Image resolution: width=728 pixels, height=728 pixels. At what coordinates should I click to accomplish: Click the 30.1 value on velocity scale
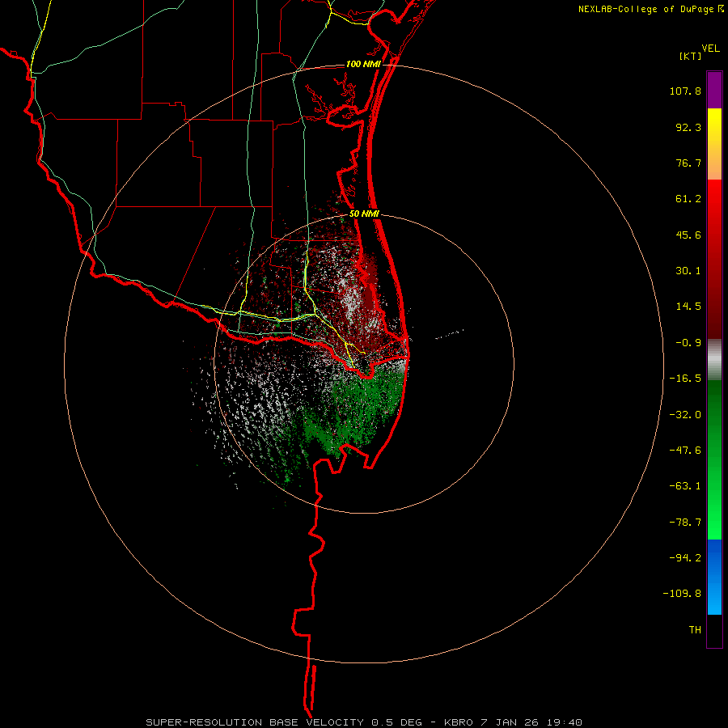pyautogui.click(x=688, y=271)
